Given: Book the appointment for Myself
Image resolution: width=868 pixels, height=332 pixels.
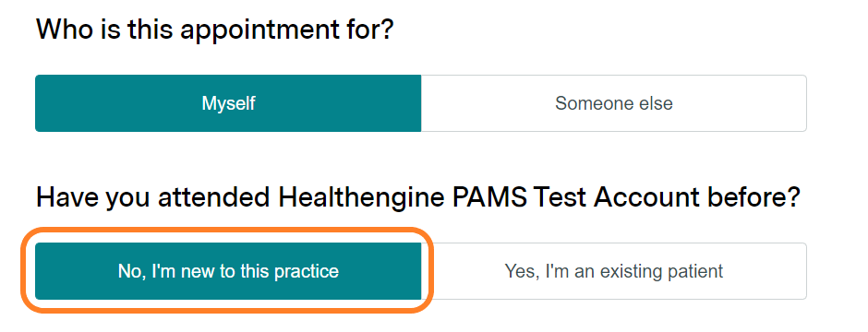Looking at the screenshot, I should click(x=228, y=103).
